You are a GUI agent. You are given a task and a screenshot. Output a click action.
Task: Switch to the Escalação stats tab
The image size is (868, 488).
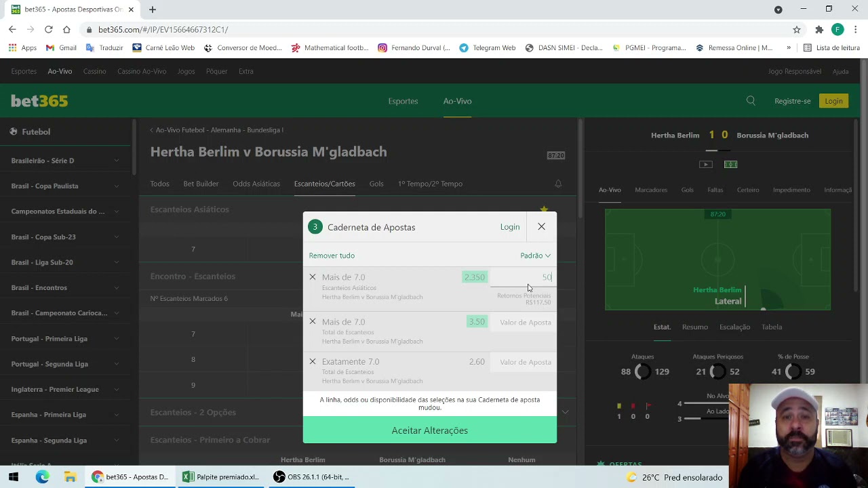click(734, 327)
